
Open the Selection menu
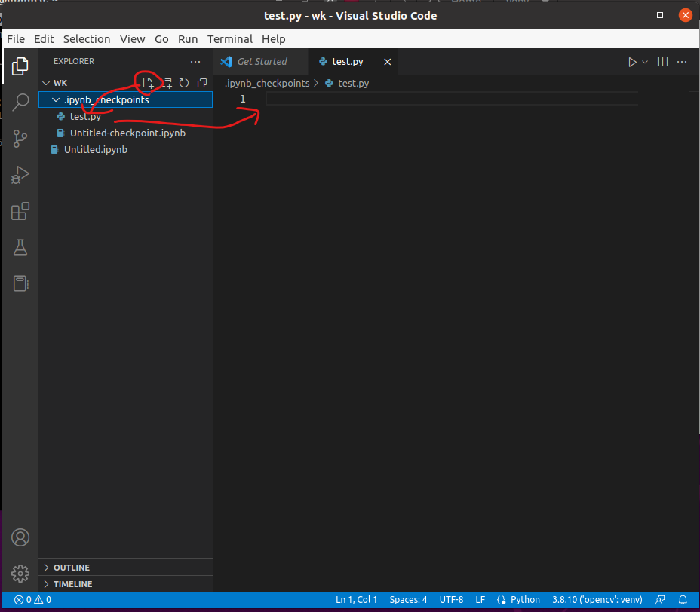[x=87, y=39]
